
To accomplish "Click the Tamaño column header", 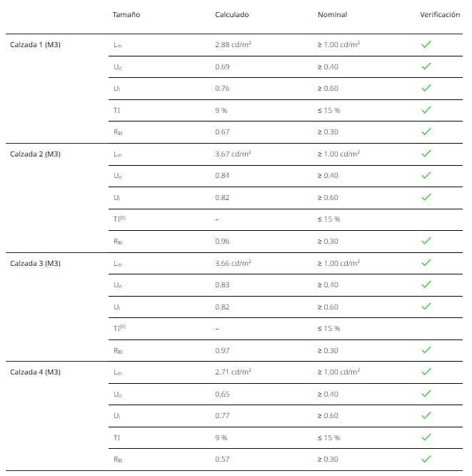I will point(126,15).
